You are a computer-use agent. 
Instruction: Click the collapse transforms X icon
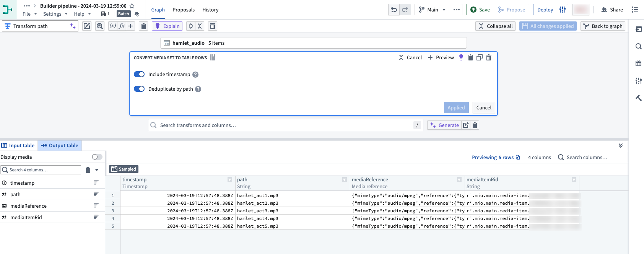[200, 26]
